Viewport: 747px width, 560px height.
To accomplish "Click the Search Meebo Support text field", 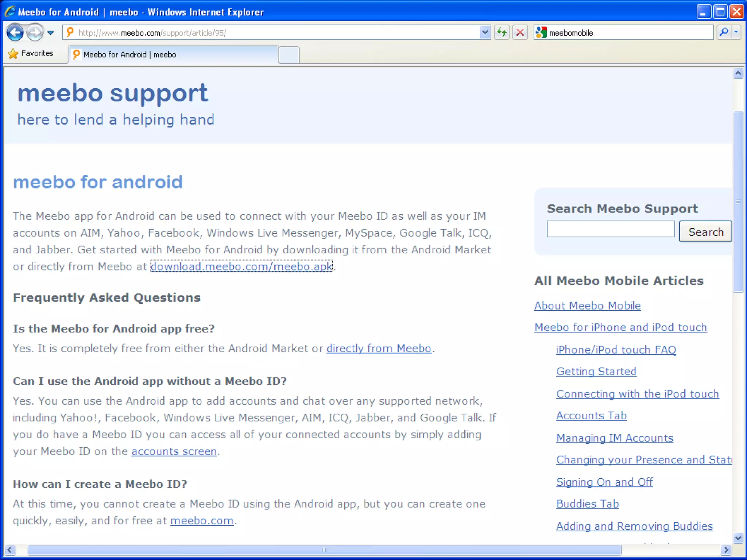I will pos(610,229).
